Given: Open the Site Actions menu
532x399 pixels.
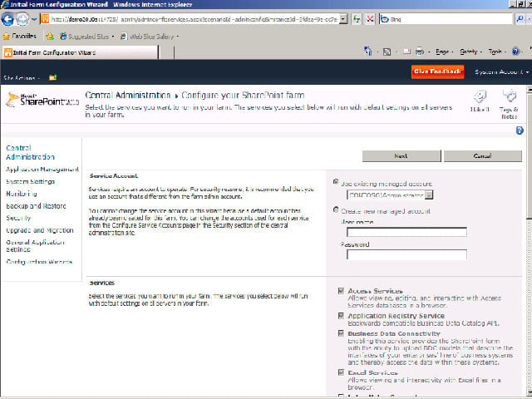Looking at the screenshot, I should click(22, 77).
